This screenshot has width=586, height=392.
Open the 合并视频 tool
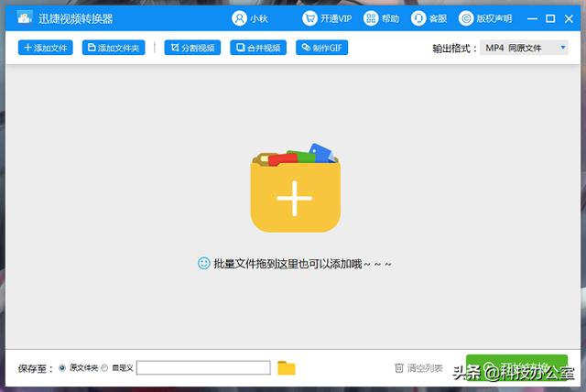coord(258,48)
